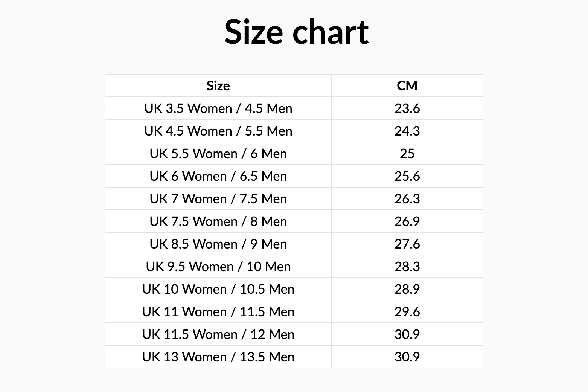The height and width of the screenshot is (392, 588).
Task: Select the UK 9.5 Women / 10 Men size
Action: point(218,267)
